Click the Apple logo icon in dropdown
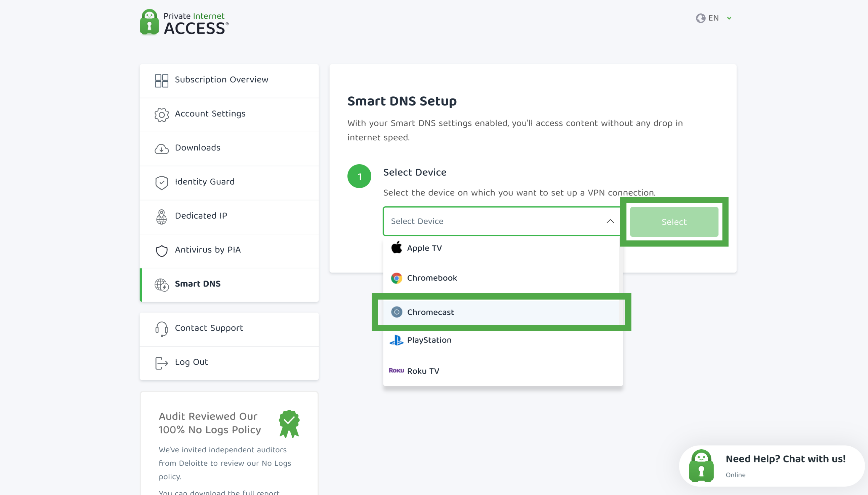Image resolution: width=868 pixels, height=495 pixels. click(x=396, y=247)
